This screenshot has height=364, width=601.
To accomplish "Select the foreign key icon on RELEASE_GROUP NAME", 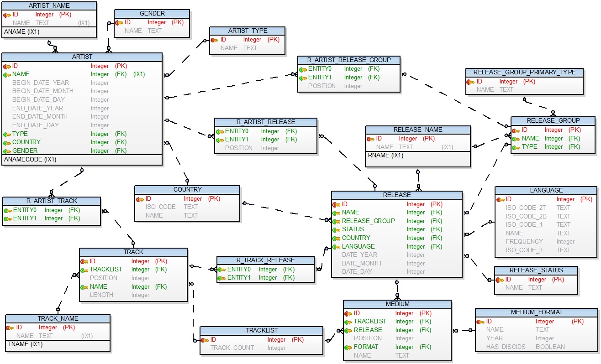I will tap(517, 138).
